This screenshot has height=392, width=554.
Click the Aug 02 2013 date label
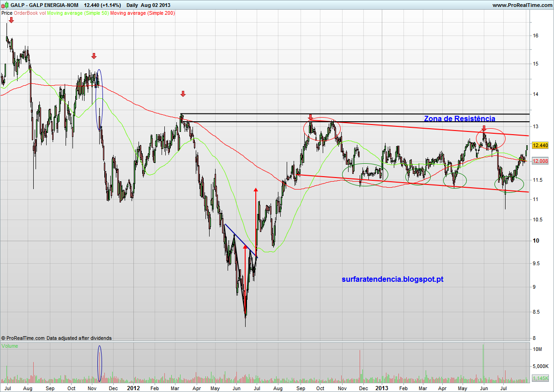(156, 5)
